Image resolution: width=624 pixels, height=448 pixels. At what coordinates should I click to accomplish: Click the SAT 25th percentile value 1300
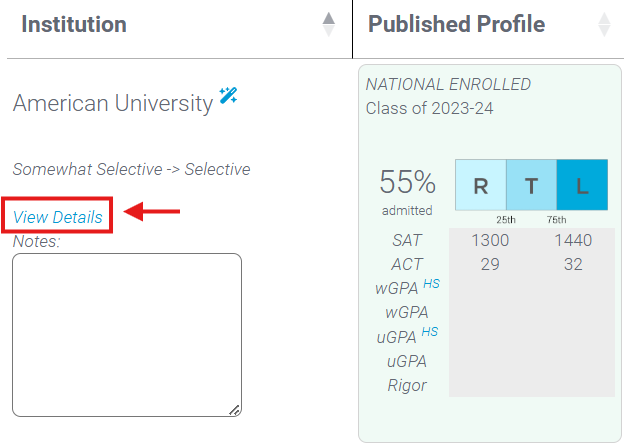click(490, 240)
